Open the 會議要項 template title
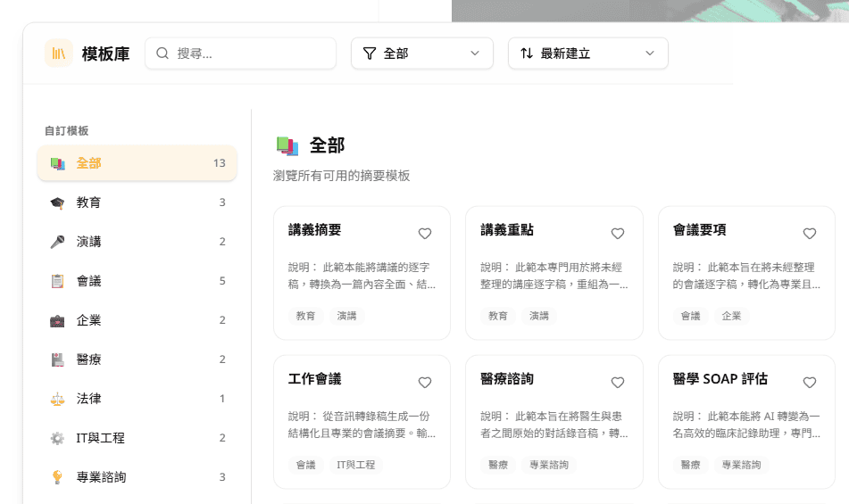Image resolution: width=849 pixels, height=504 pixels. coord(700,230)
